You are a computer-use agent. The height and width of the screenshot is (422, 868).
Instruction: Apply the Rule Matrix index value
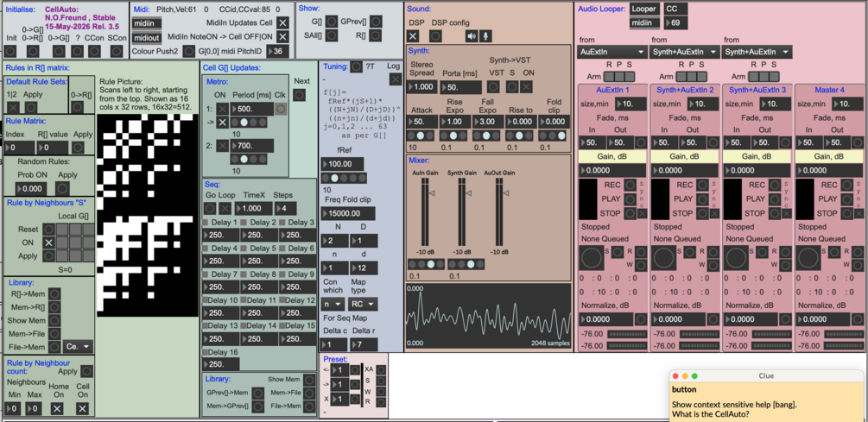(x=78, y=148)
